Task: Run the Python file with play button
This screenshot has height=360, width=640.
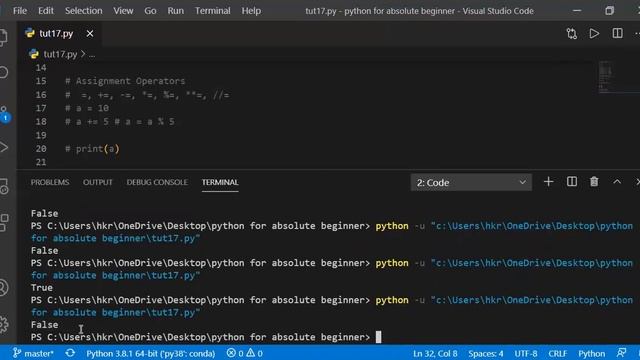Action: tap(594, 33)
